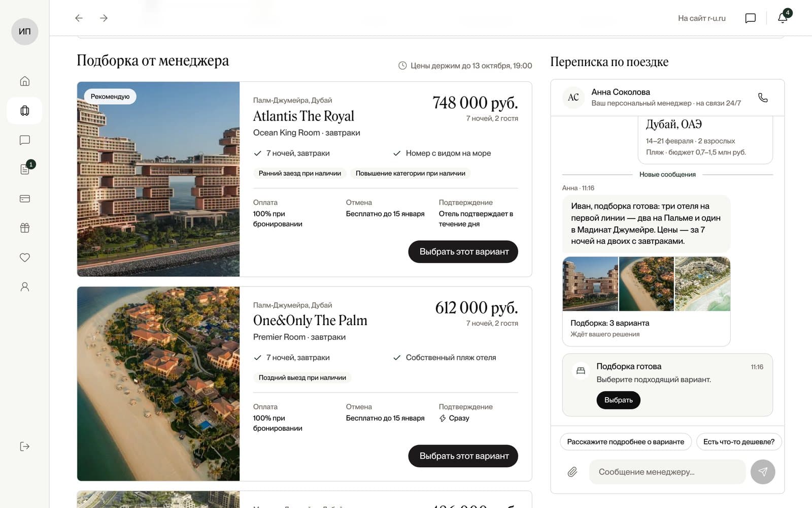The height and width of the screenshot is (508, 812).
Task: Choose the Atlantis The Royal variant
Action: pos(463,252)
